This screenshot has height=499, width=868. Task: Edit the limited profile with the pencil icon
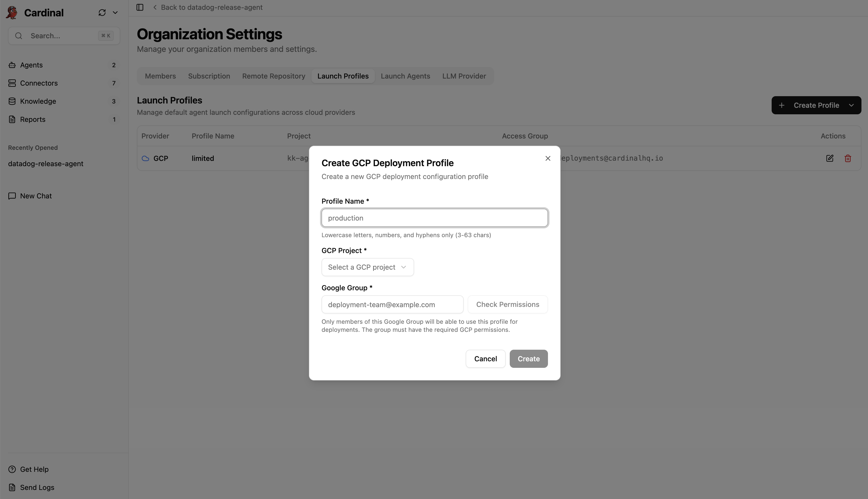(830, 158)
